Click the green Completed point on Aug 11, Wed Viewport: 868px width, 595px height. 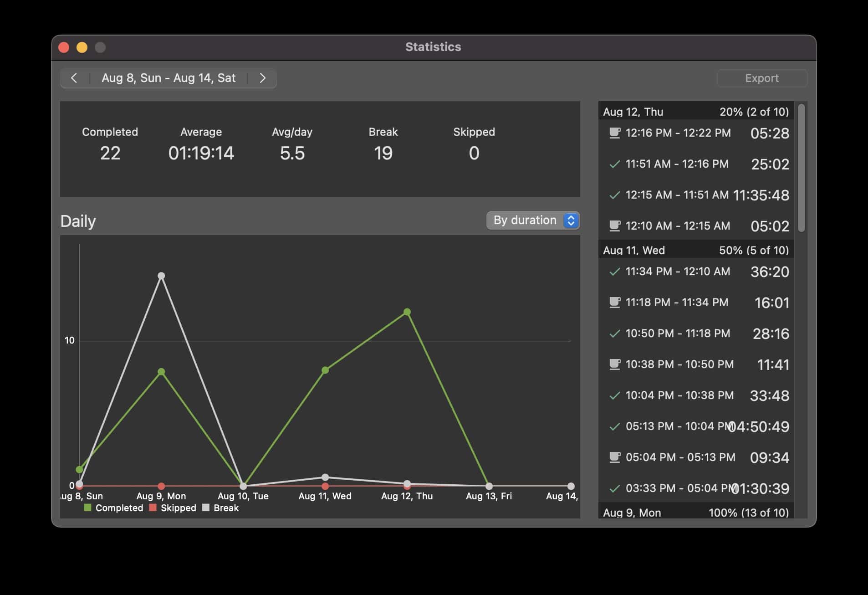coord(325,370)
